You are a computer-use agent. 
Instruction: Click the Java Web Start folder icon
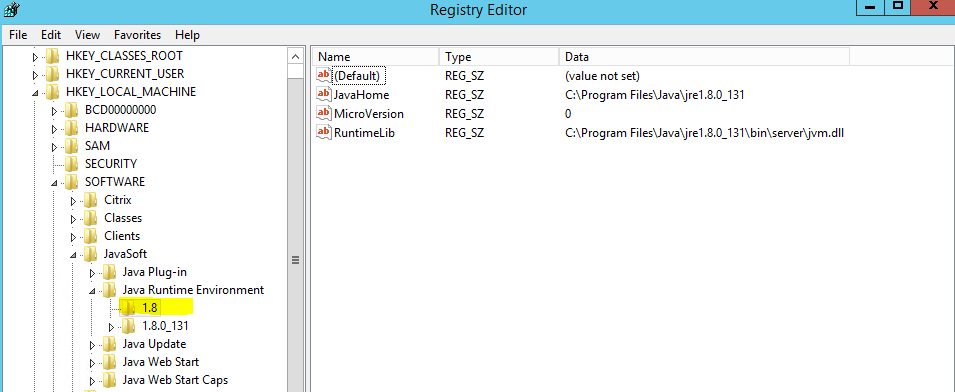110,362
